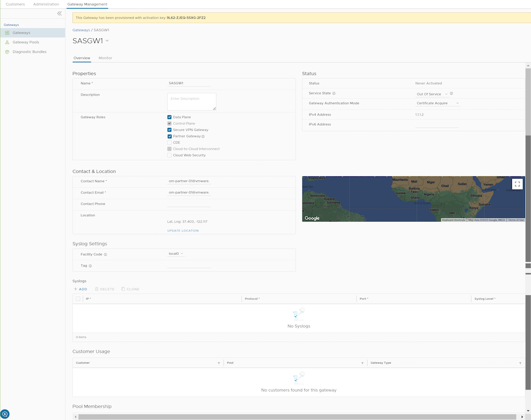Screen dimensions: 531x420
Task: Open the Service State dropdown
Action: 432,94
